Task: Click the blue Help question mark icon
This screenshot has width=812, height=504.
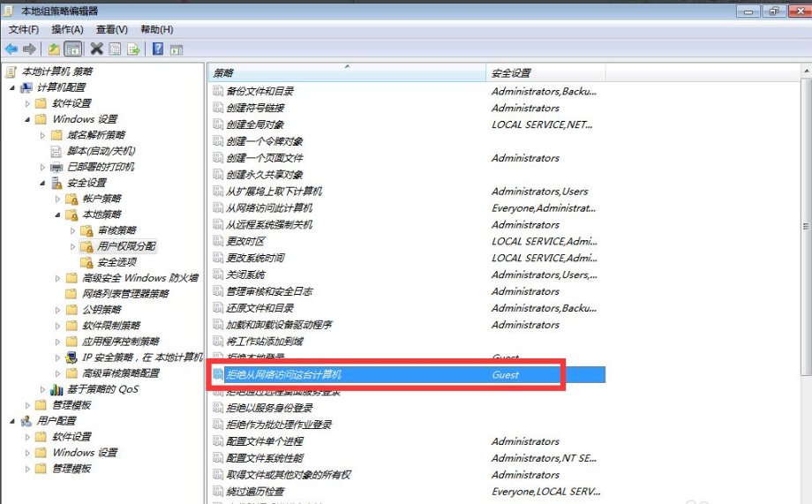Action: 158,49
